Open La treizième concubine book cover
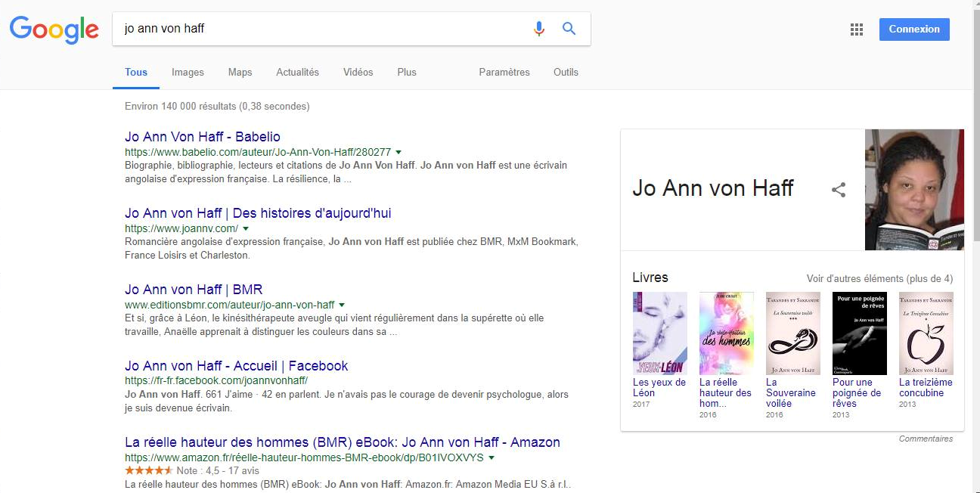 coord(926,333)
